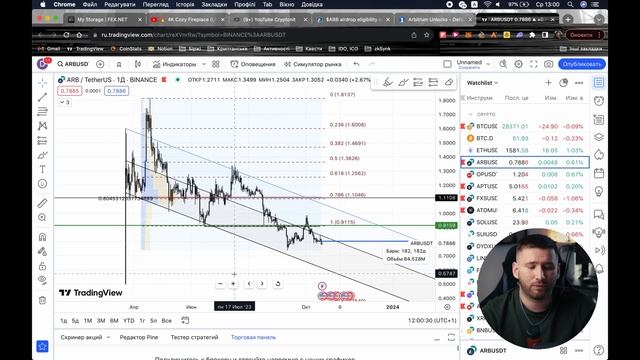
Task: Select the eraser in floating drawing toolbar
Action: [449, 83]
